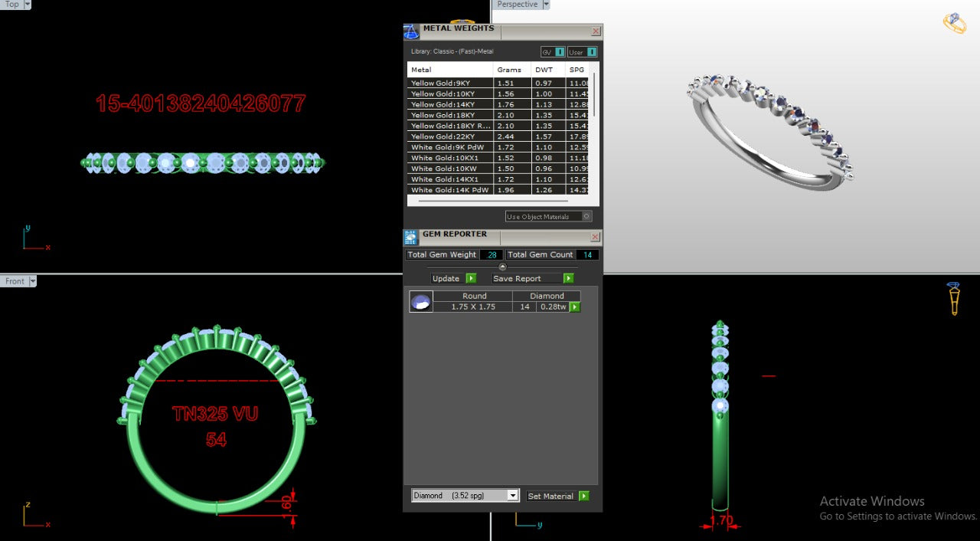Close the Gem Reporter panel

pos(596,238)
